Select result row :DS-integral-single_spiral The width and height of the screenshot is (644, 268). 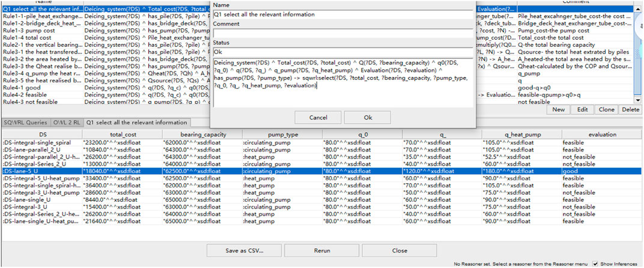(x=321, y=142)
